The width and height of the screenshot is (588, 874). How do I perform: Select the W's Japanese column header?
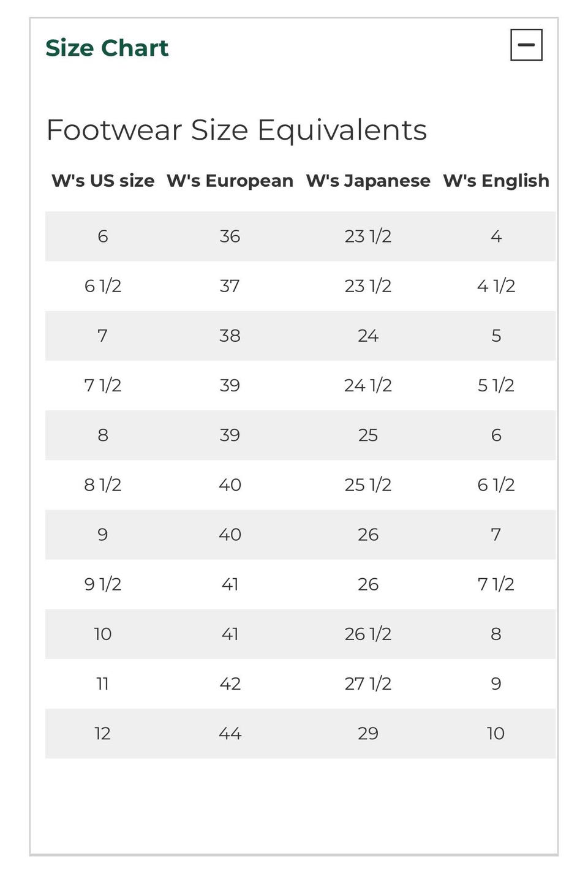(x=368, y=181)
